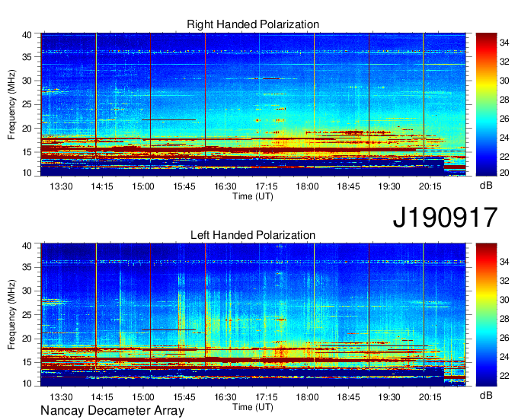
Task: Click the 17:15 time tick of Right Handed plot
Action: 267,186
